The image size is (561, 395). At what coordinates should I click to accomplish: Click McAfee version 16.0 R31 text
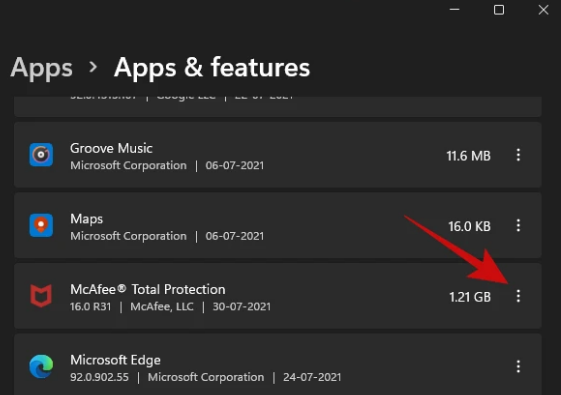point(91,307)
